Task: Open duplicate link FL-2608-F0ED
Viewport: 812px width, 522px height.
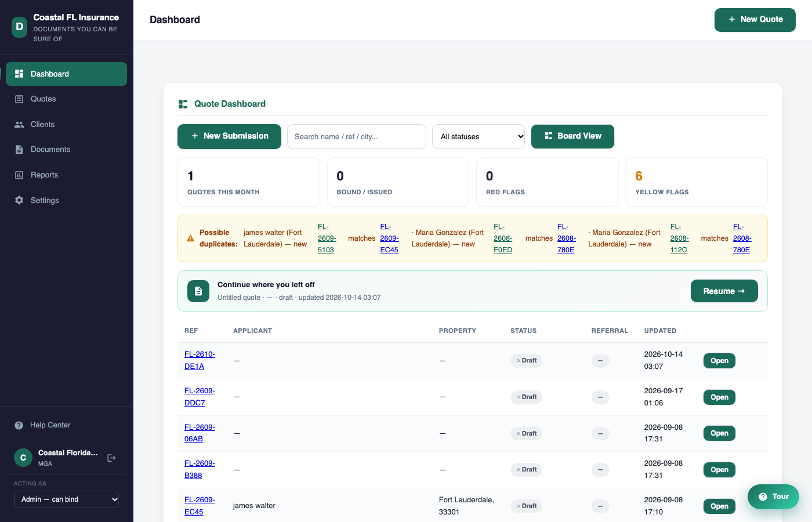Action: [x=503, y=238]
